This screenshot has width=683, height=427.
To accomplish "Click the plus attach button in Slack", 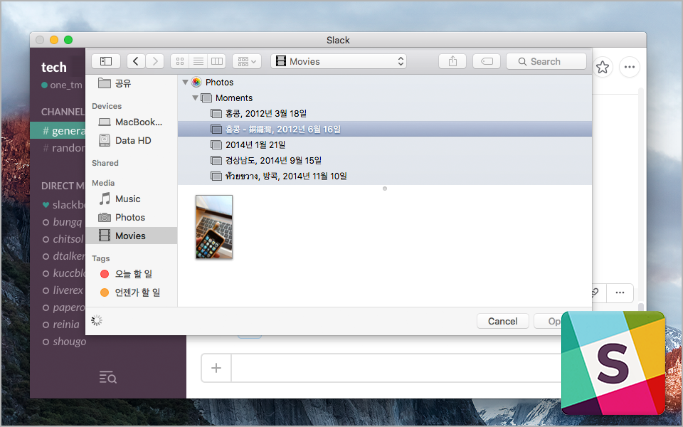I will click(216, 368).
